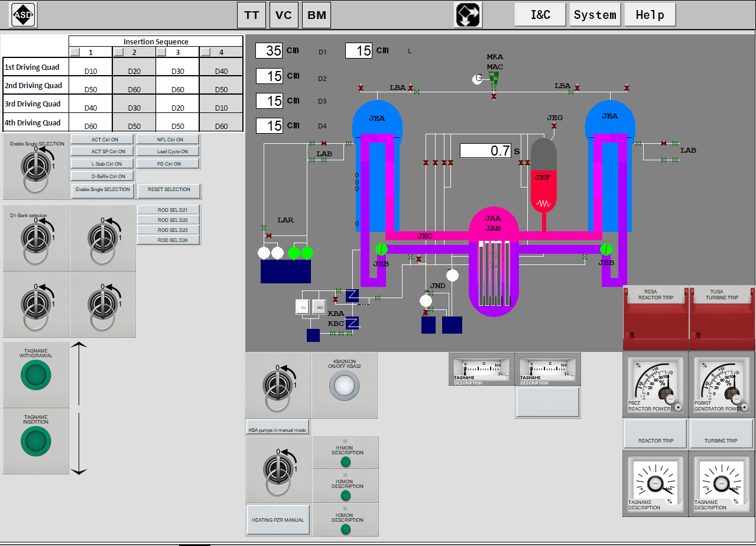The height and width of the screenshot is (546, 756).
Task: Click the KBC heat exchanger symbol
Action: tap(352, 323)
